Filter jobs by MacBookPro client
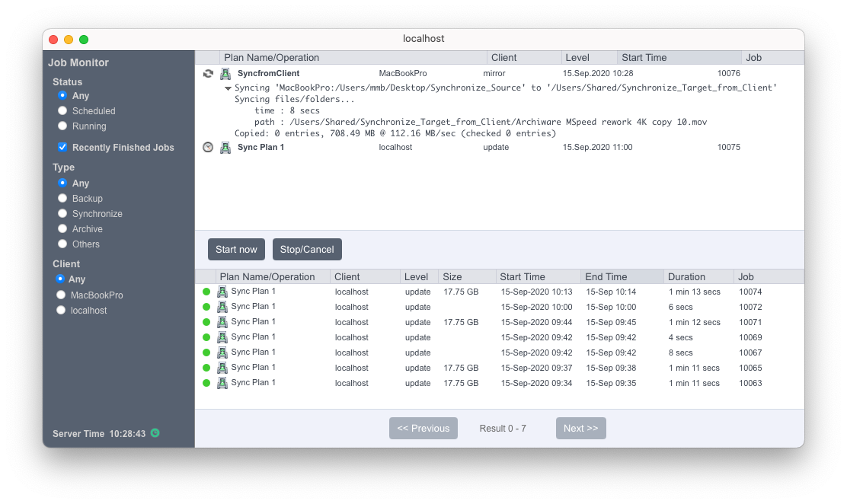Screen dimensions: 847x504 (60, 295)
